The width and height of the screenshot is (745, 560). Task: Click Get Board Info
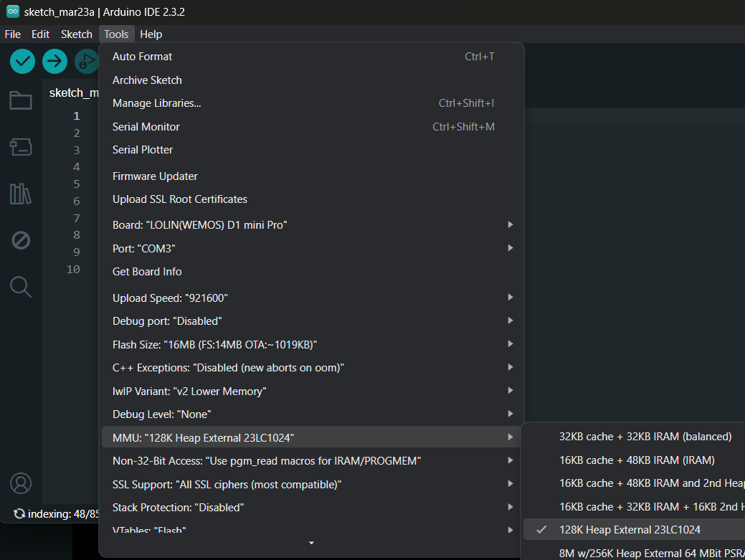coord(311,272)
